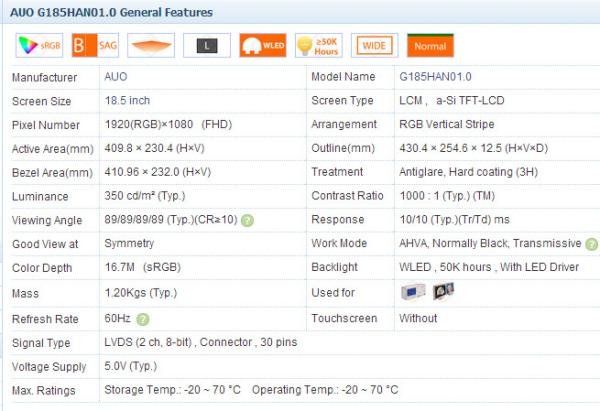Click the help icon beside Viewing Angle value
Image resolution: width=600 pixels, height=411 pixels.
pos(248,220)
